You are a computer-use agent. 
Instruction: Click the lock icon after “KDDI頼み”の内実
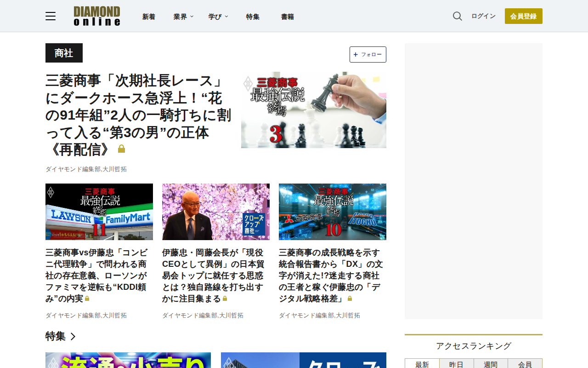pos(87,299)
